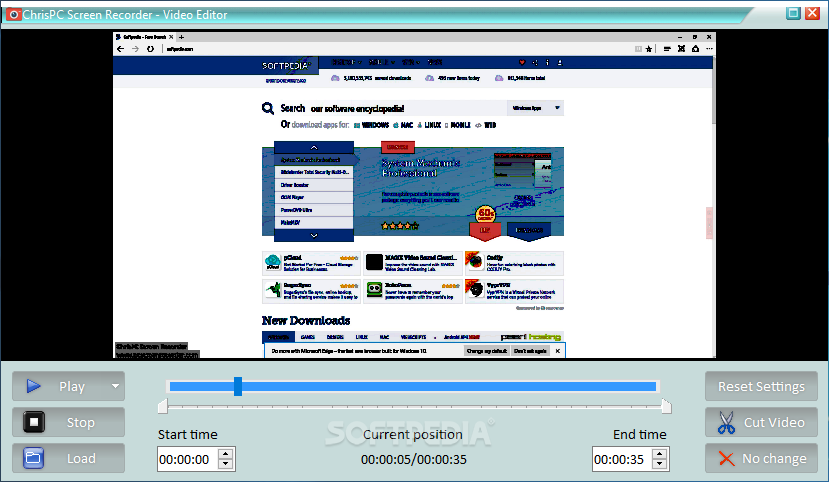Click the Start time input field
Screen dimensions: 829x482
pyautogui.click(x=188, y=459)
